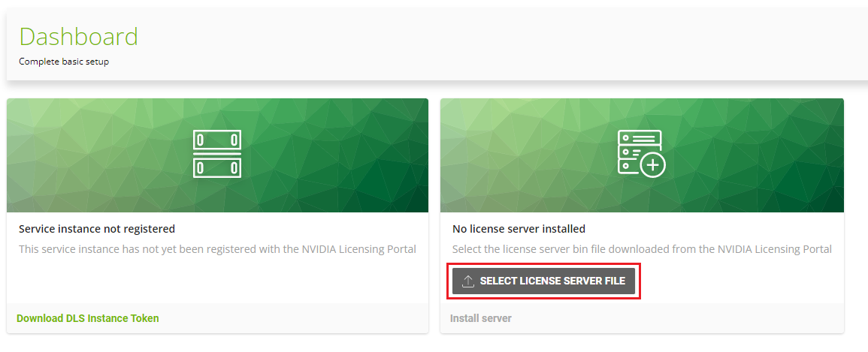Viewport: 868px width, 352px height.
Task: Click the service instance registration description text
Action: coord(217,249)
